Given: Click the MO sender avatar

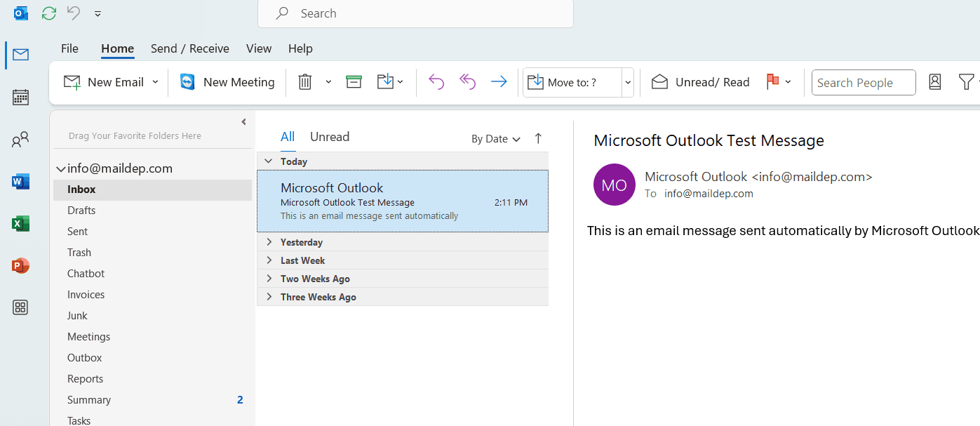Looking at the screenshot, I should 615,185.
